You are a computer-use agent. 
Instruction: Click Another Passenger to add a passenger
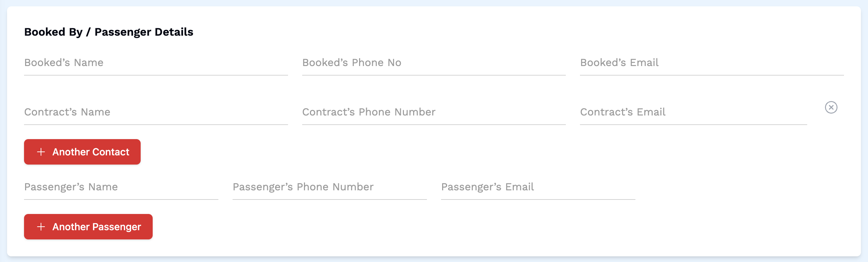coord(88,227)
